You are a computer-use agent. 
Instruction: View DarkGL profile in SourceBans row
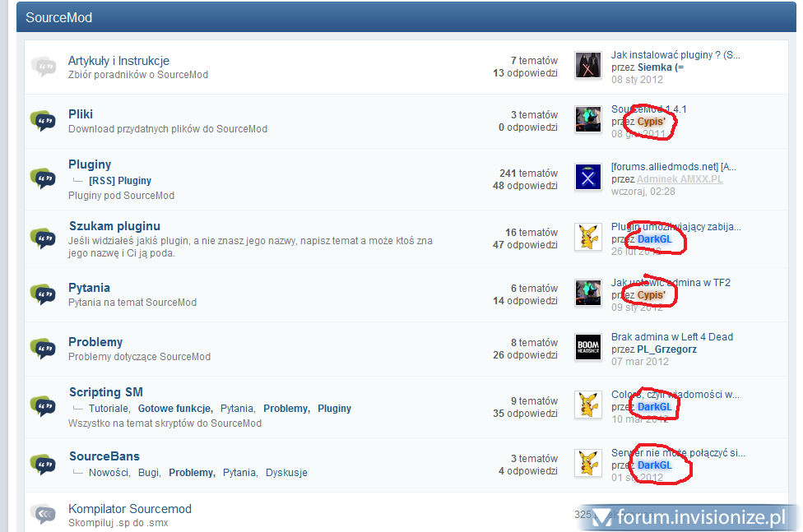[x=654, y=465]
